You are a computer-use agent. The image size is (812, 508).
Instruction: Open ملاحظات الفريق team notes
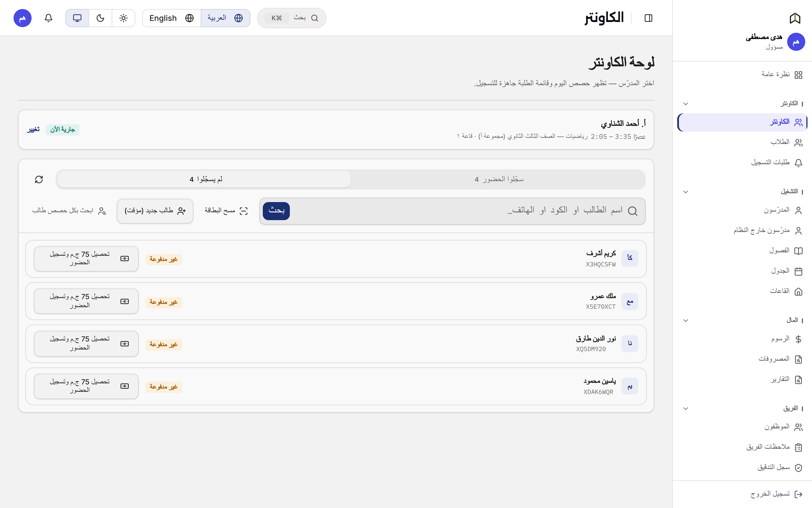click(742, 447)
